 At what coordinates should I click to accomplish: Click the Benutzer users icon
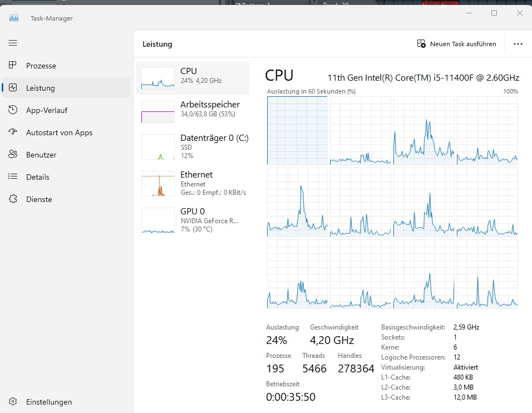pyautogui.click(x=13, y=155)
